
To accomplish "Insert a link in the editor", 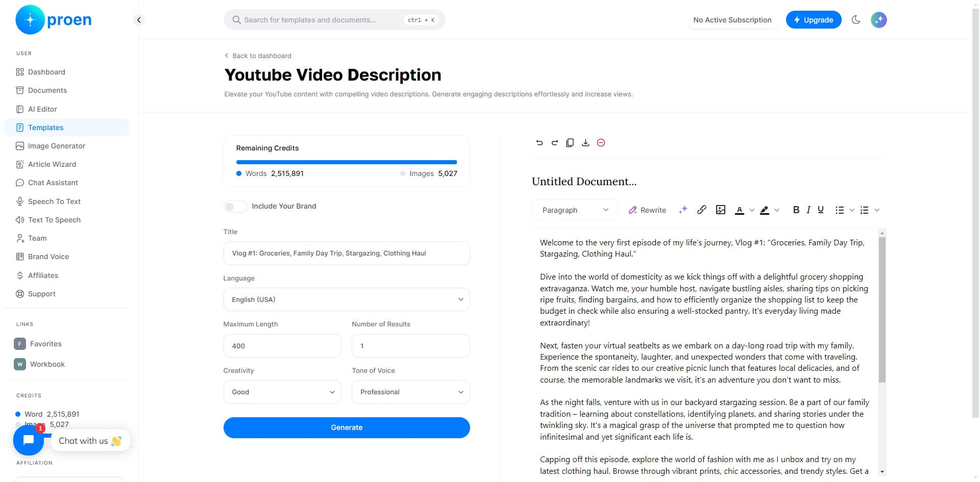I will point(702,210).
